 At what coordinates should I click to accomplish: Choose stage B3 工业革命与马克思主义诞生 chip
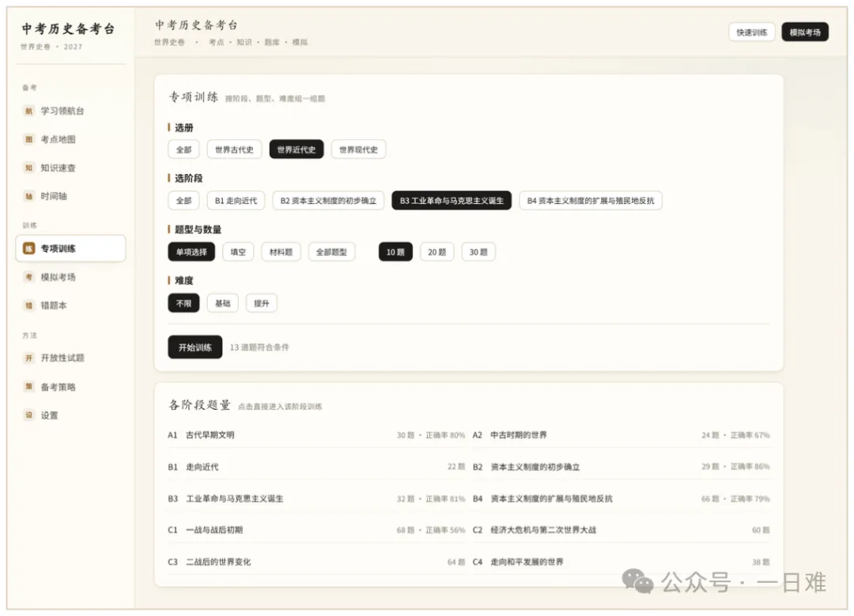[452, 200]
